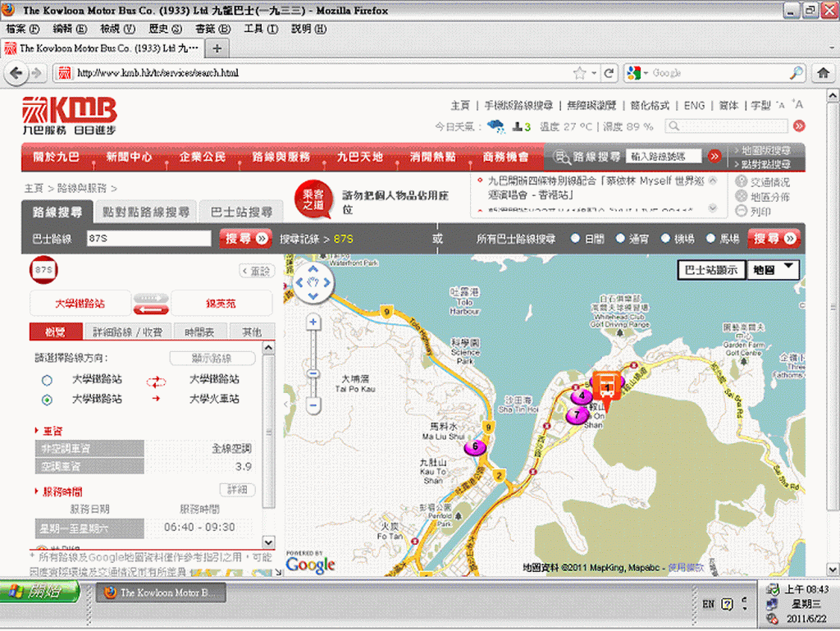Viewport: 840px width, 631px height.
Task: Click purple map marker 7
Action: (577, 415)
